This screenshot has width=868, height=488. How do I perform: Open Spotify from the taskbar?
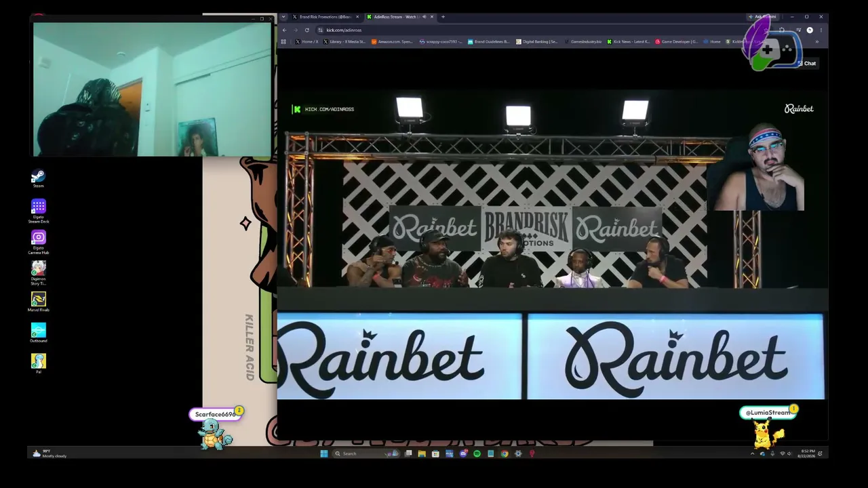pos(477,453)
